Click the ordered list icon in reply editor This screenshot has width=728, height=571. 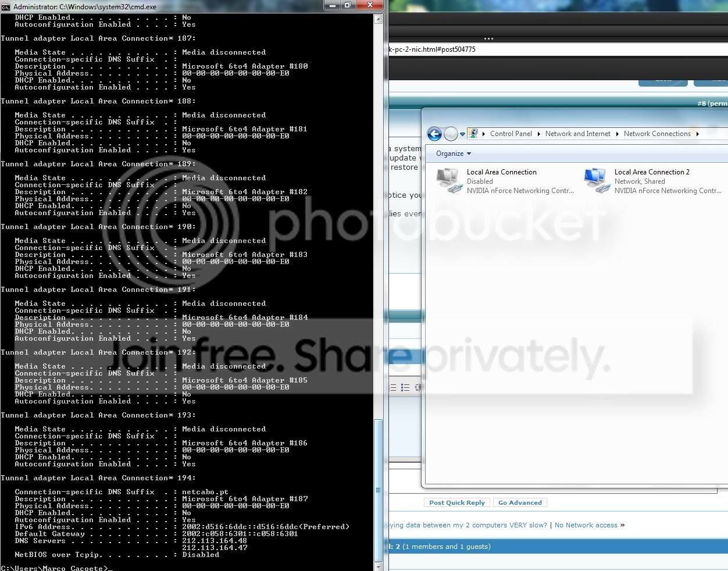pyautogui.click(x=393, y=387)
